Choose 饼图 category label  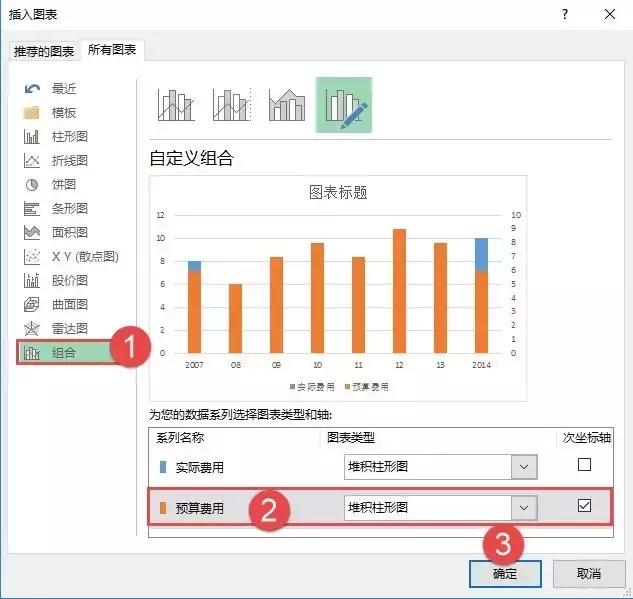coord(64,185)
